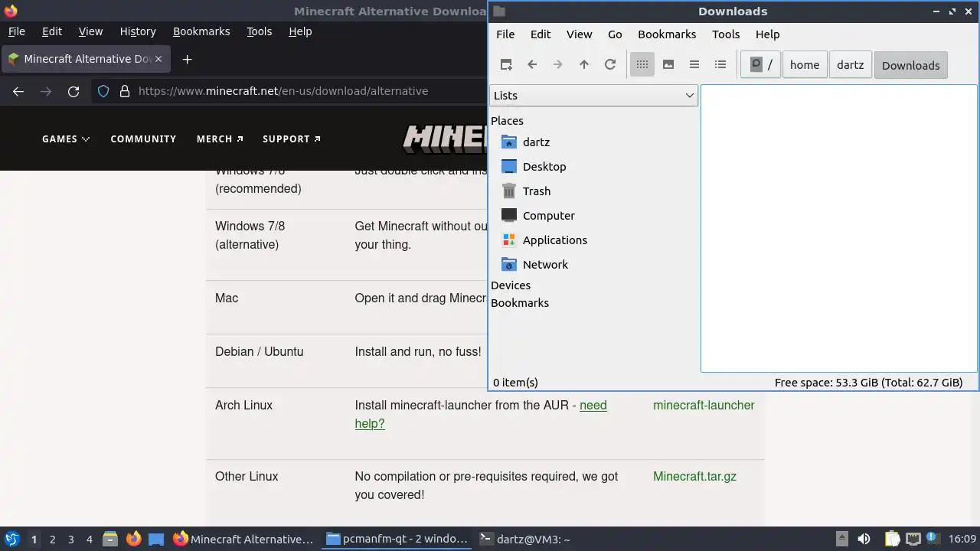The image size is (980, 551).
Task: Switch to detailed list view in the file manager
Action: 720,65
